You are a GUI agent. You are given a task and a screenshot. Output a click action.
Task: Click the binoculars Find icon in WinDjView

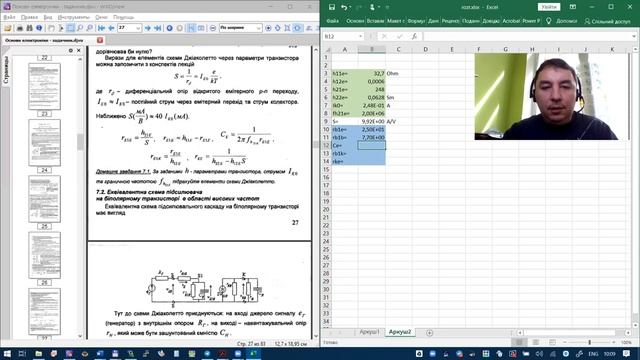pos(29,28)
